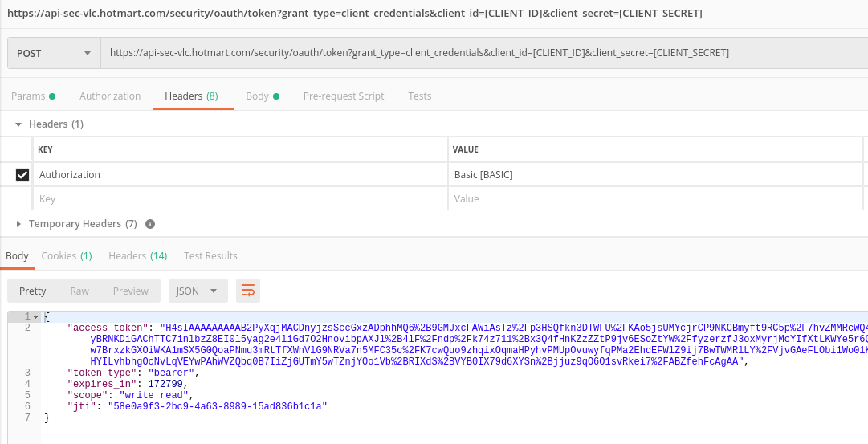Click the empty Key field for new header

click(238, 198)
